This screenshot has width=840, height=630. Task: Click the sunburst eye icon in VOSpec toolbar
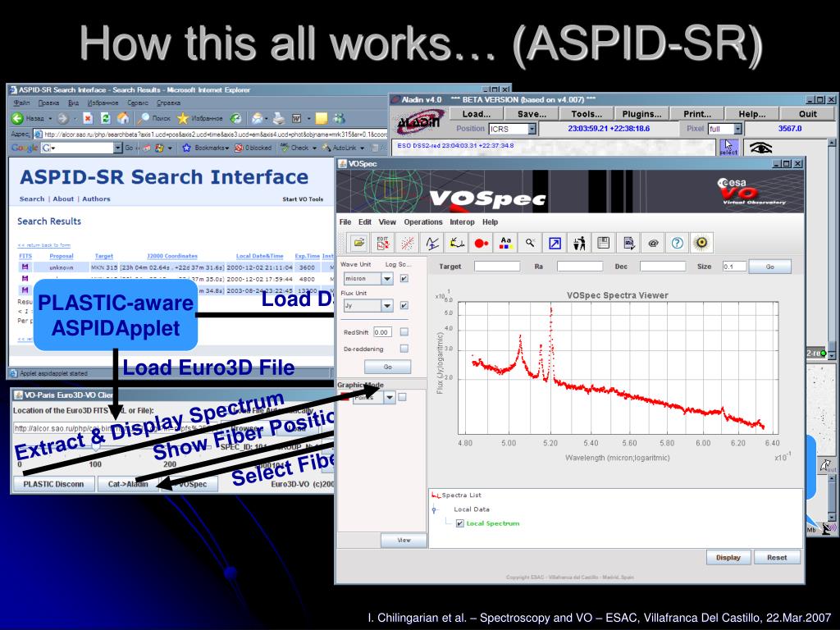(701, 243)
